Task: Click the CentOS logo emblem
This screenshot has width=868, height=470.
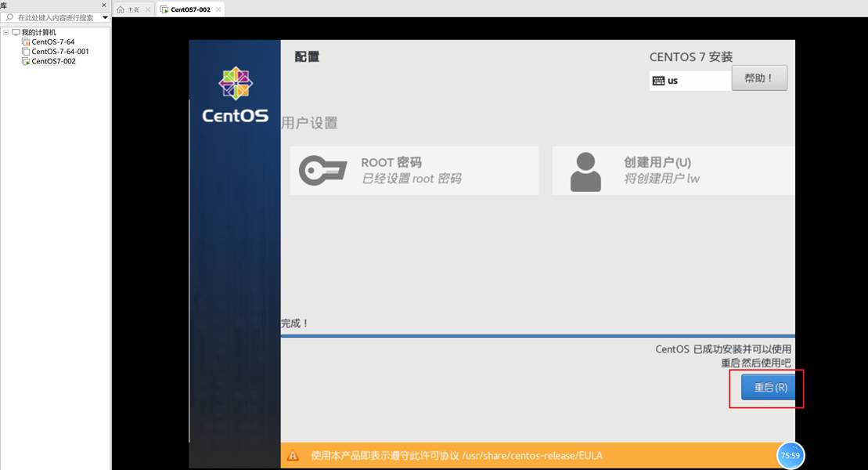Action: coord(236,83)
